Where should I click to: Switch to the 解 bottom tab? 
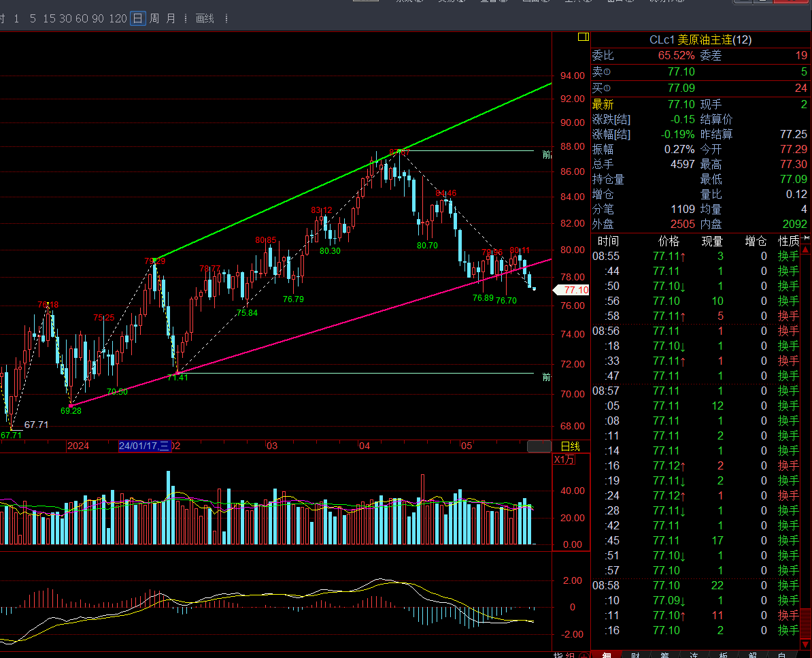(752, 655)
